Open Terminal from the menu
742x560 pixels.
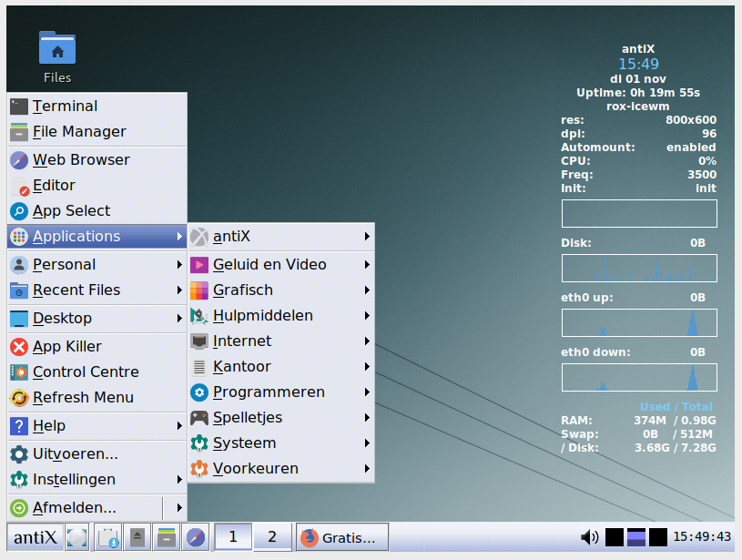pos(65,107)
